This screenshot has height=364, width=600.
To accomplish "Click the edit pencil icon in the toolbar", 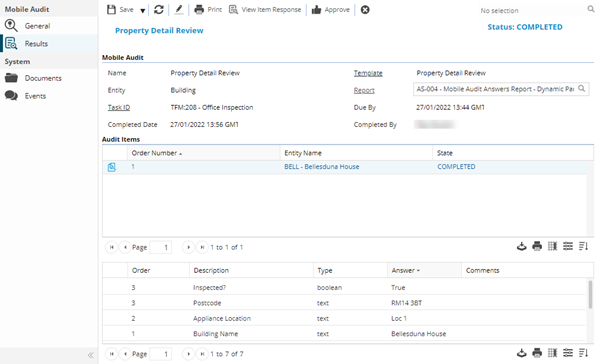I will (x=179, y=10).
